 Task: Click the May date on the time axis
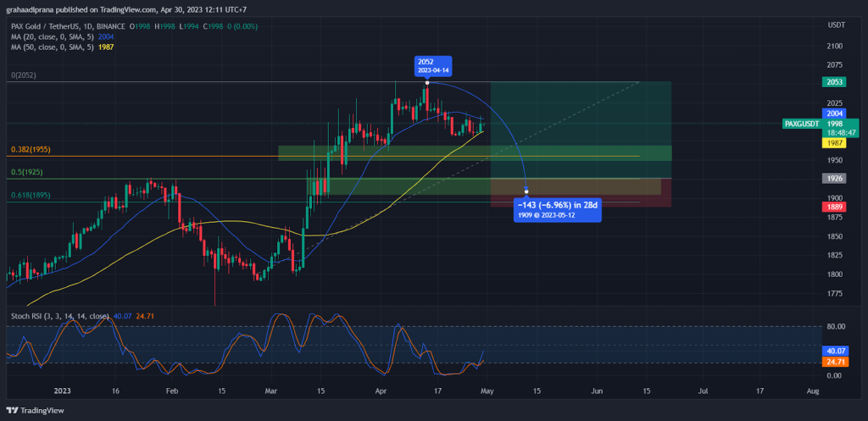click(x=487, y=391)
